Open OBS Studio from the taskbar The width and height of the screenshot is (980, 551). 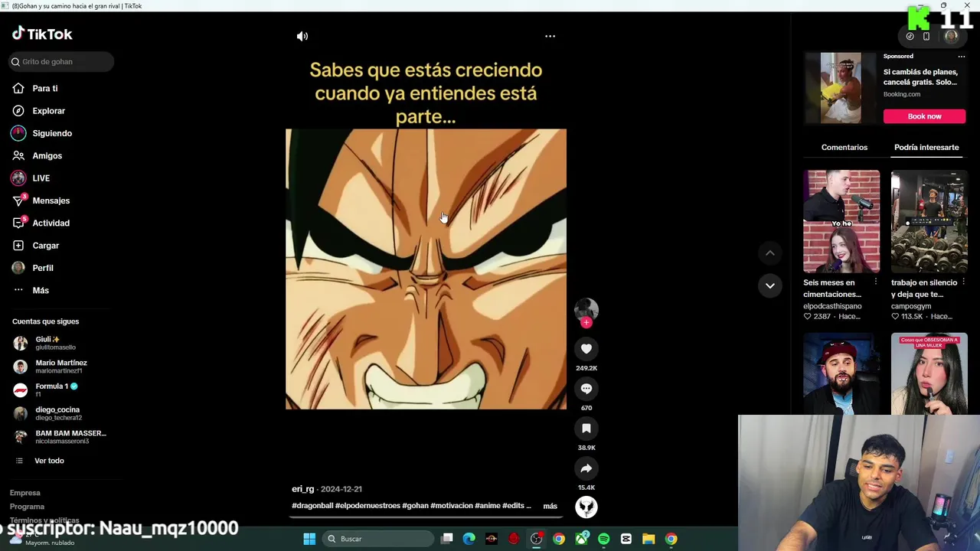point(536,539)
